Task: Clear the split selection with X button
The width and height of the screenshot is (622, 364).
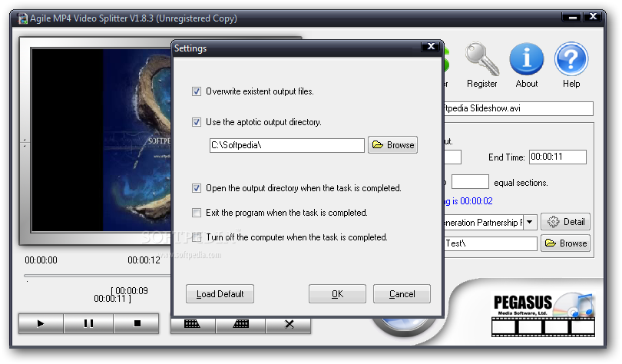Action: (289, 325)
